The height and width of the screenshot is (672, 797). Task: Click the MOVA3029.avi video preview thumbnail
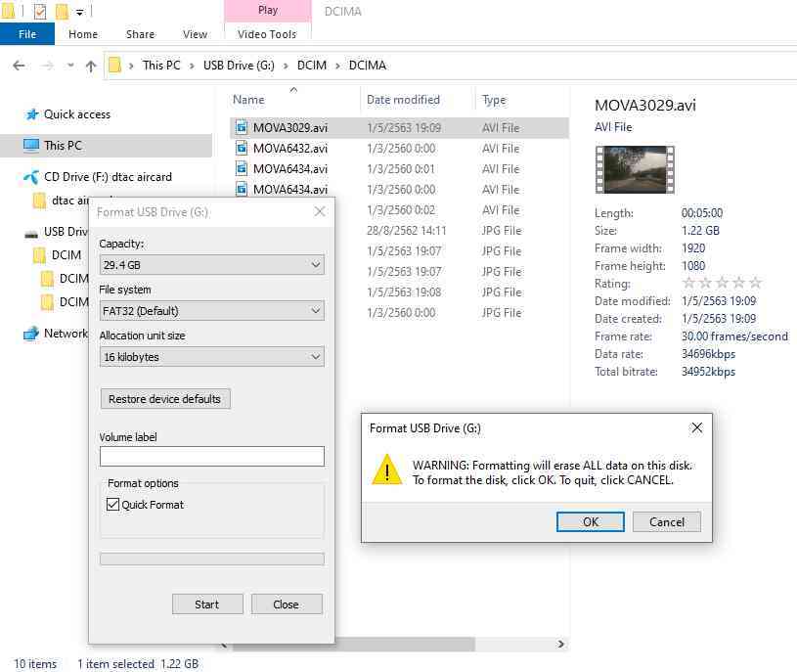(634, 170)
